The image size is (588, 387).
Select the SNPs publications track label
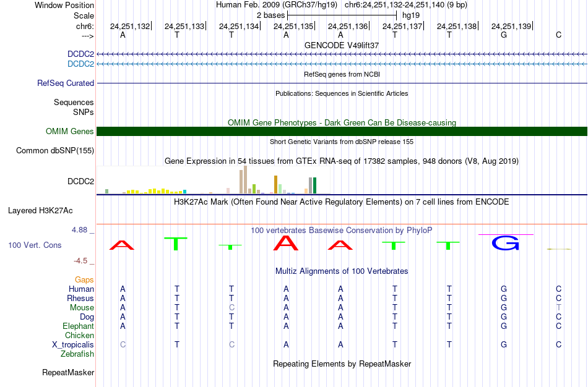click(84, 112)
